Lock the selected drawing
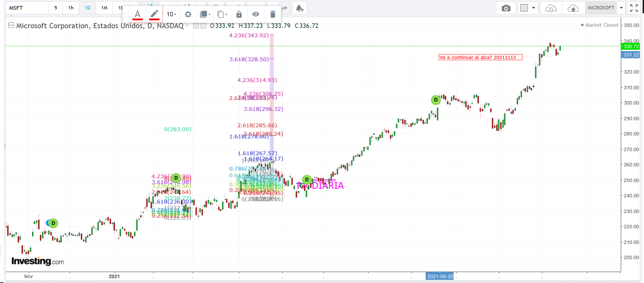This screenshot has width=644, height=283. [x=239, y=14]
